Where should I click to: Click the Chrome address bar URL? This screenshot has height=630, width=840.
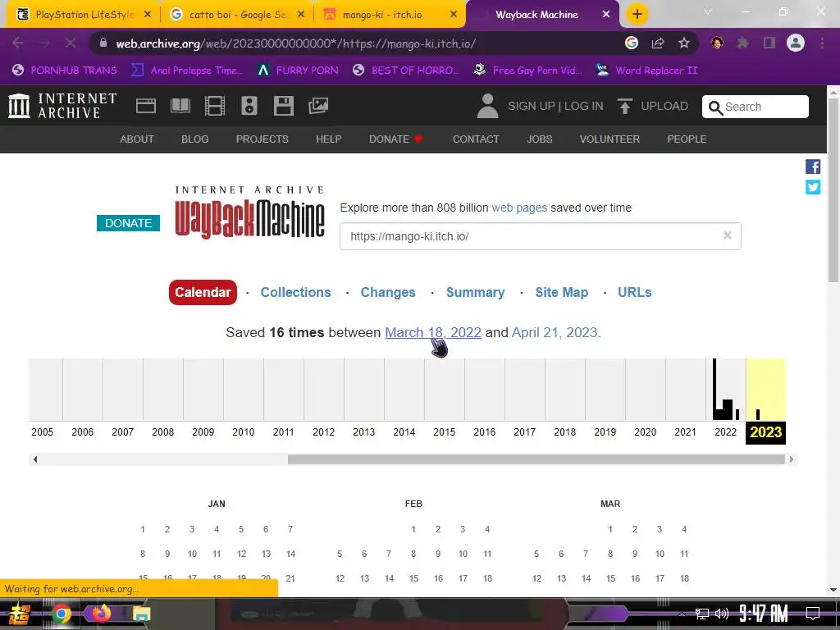[295, 43]
